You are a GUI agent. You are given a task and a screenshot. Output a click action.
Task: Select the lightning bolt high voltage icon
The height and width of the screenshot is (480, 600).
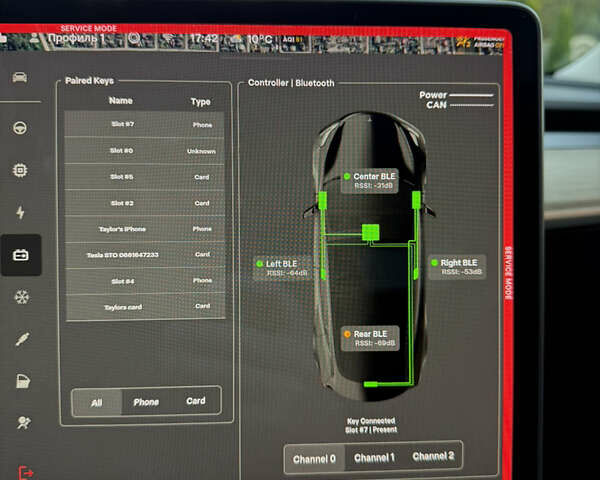20,213
